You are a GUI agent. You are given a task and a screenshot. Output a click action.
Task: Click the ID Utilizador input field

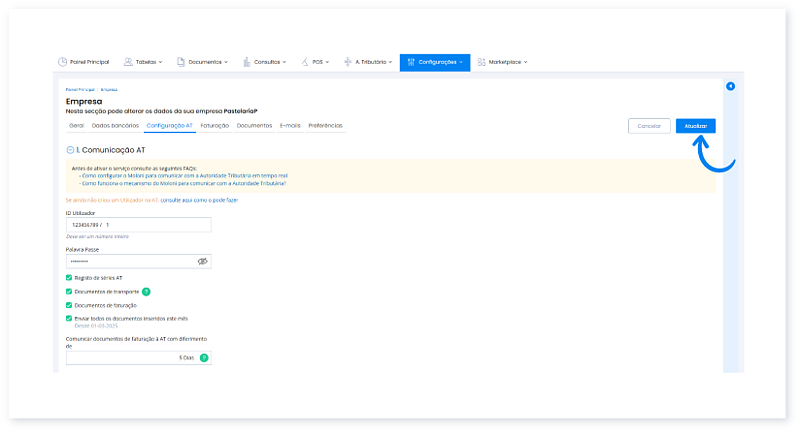point(138,226)
